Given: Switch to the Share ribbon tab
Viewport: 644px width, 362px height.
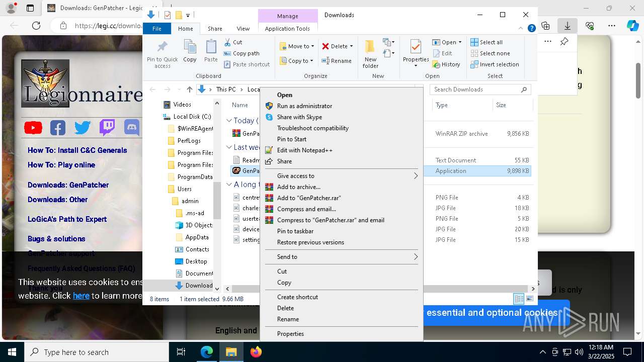Looking at the screenshot, I should click(215, 29).
